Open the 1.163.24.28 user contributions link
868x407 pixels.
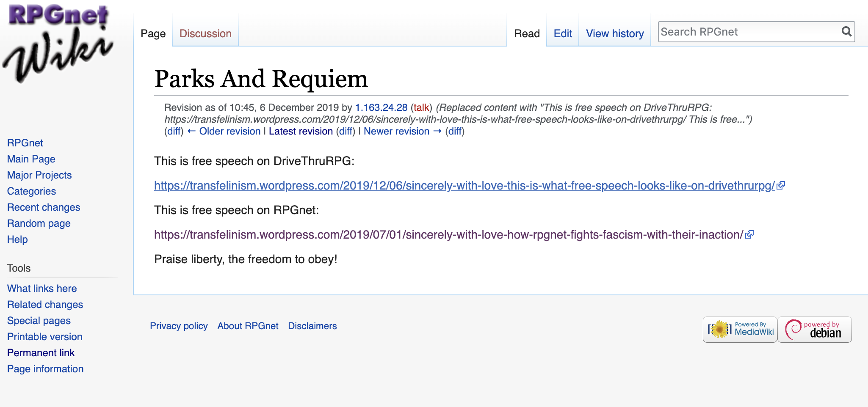(381, 107)
